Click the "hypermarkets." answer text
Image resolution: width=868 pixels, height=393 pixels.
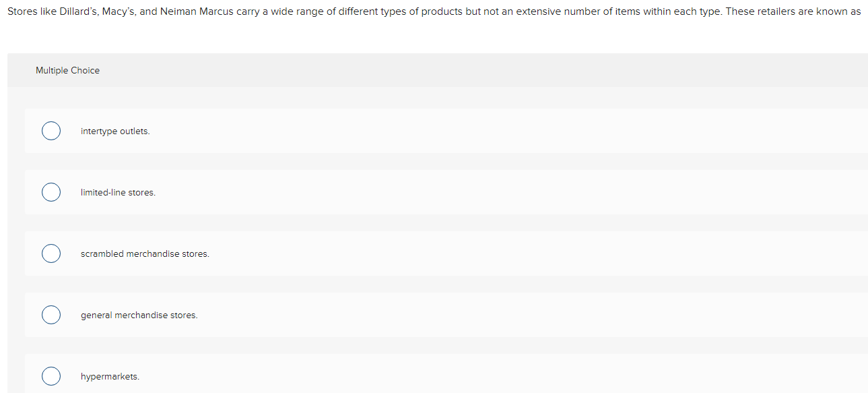pyautogui.click(x=110, y=376)
